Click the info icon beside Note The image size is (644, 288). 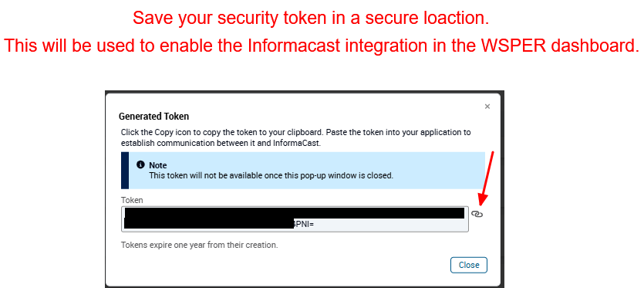(x=141, y=165)
